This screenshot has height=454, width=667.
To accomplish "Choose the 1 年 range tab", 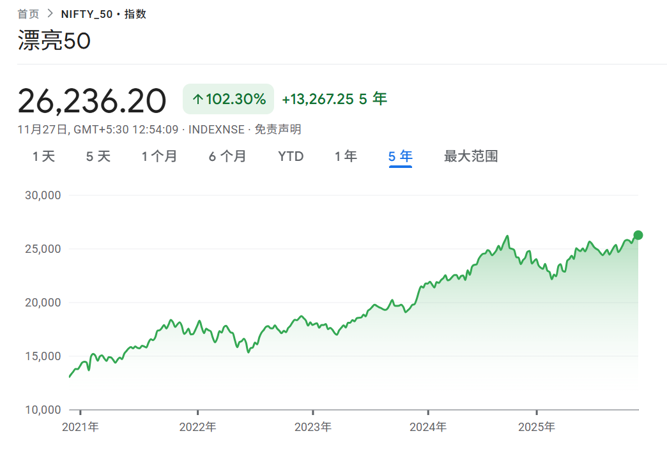I will coord(345,156).
